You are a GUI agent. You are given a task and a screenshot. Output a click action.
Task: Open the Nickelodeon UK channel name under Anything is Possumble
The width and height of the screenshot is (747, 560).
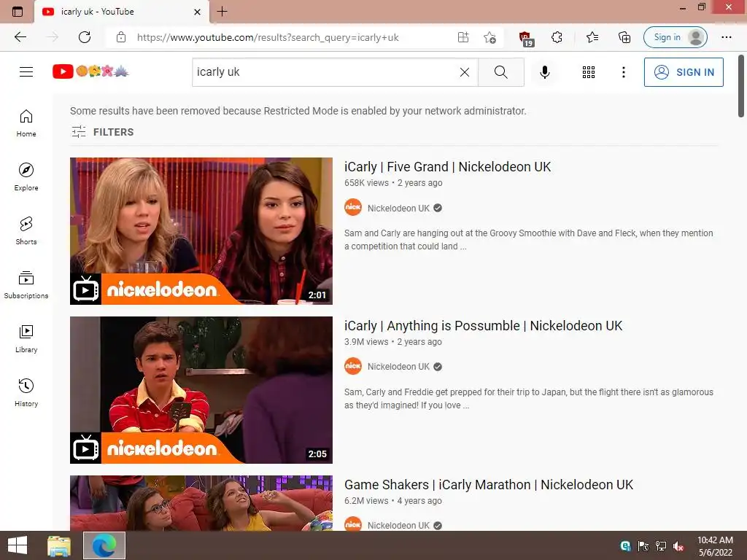point(398,367)
